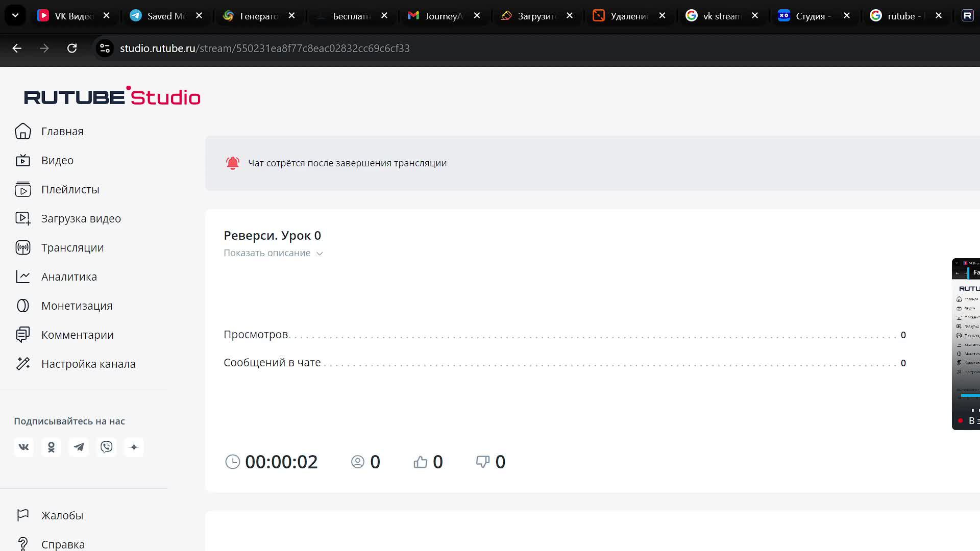980x551 pixels.
Task: Open the tab search dropdown arrow
Action: pyautogui.click(x=15, y=15)
